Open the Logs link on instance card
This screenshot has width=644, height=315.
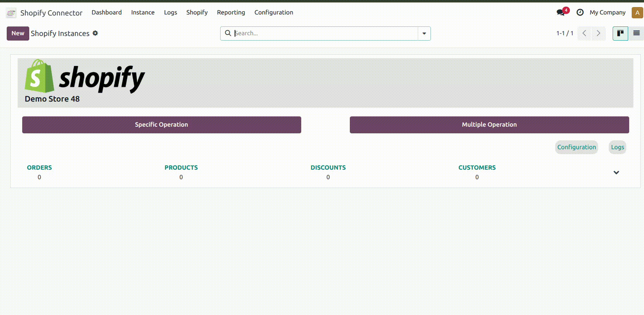point(617,147)
